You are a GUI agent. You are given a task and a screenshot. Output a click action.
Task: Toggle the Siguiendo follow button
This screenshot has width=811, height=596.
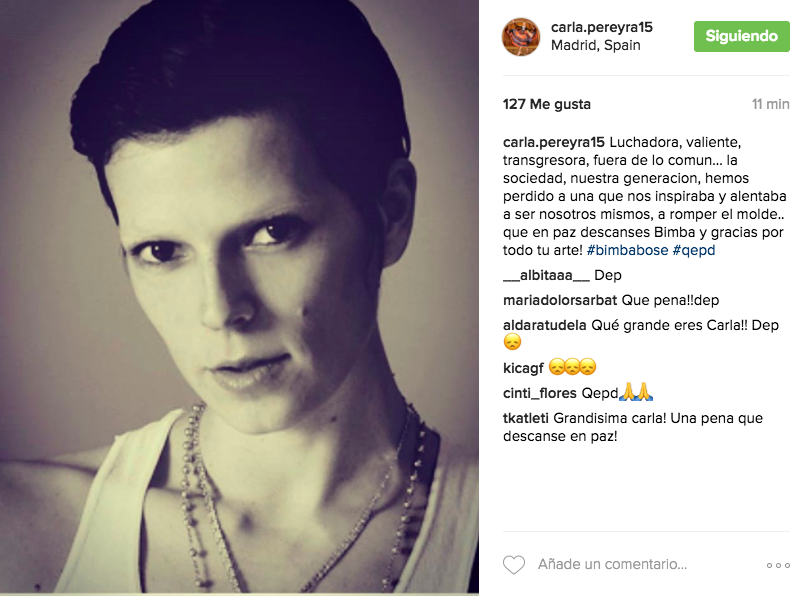point(742,36)
